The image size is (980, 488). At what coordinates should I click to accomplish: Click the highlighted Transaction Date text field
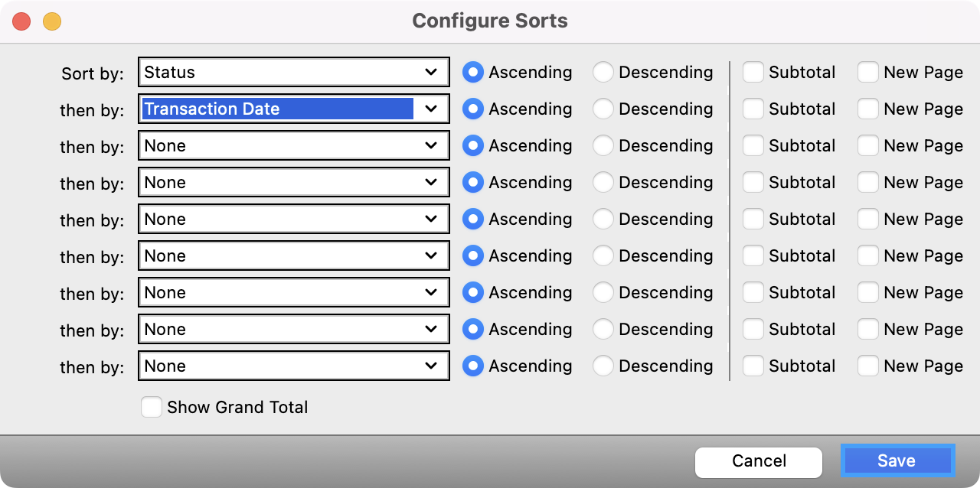pyautogui.click(x=277, y=109)
